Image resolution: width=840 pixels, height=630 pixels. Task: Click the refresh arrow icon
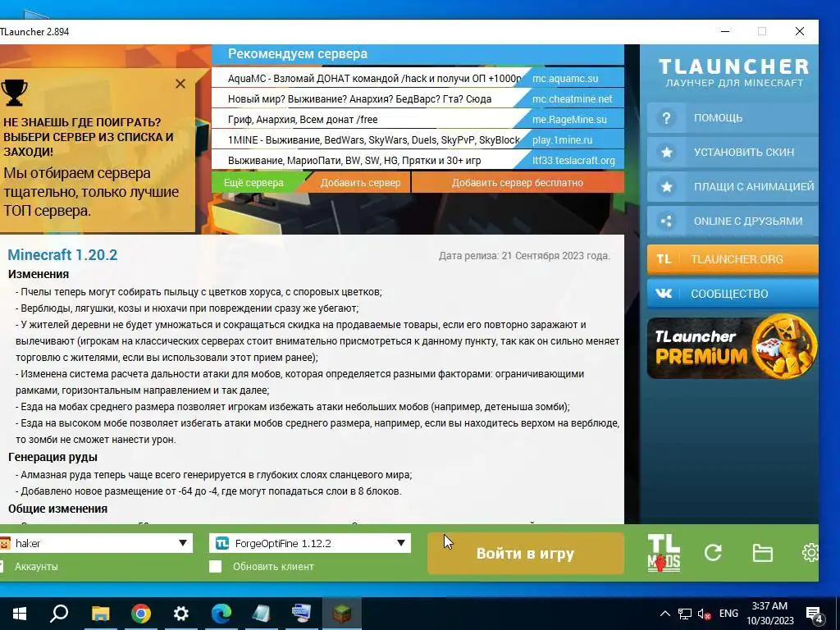point(713,552)
